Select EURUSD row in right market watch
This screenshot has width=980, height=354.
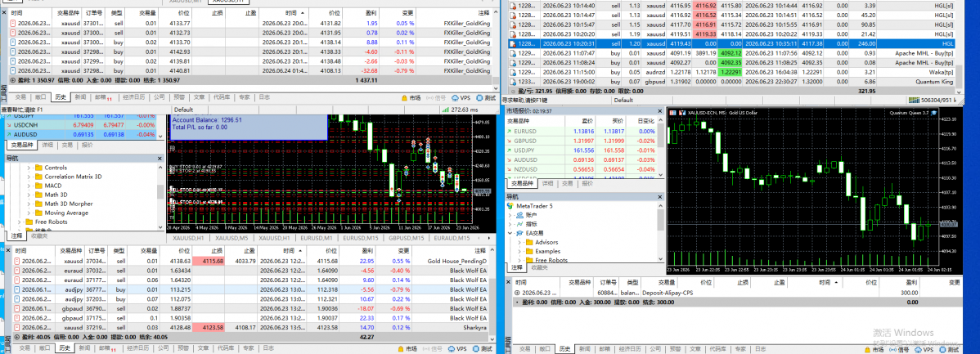[x=582, y=132]
